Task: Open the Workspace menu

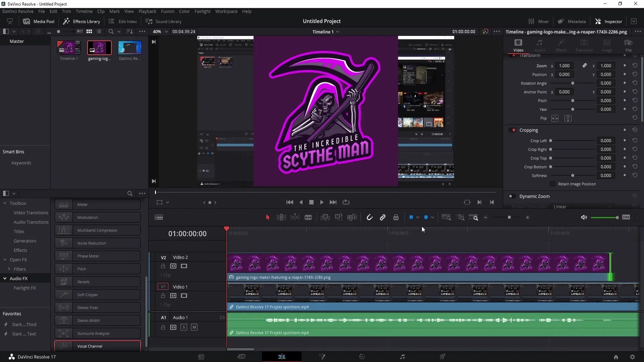Action: coord(226,11)
